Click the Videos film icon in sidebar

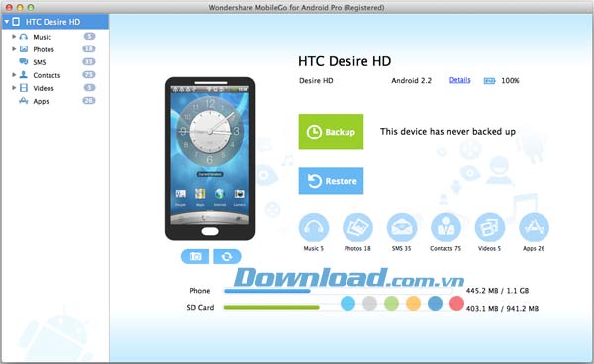point(24,88)
